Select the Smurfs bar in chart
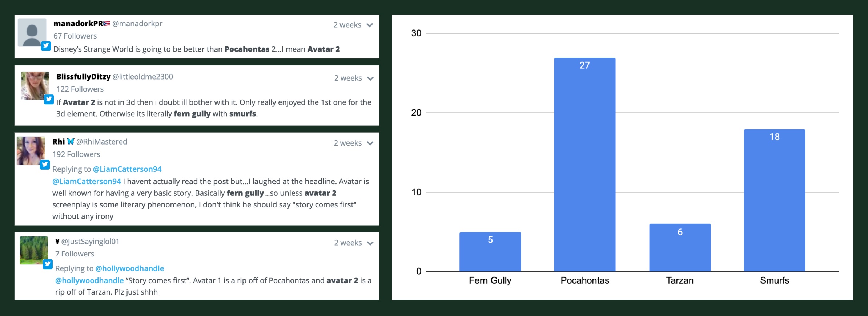The image size is (868, 316). pyautogui.click(x=774, y=200)
